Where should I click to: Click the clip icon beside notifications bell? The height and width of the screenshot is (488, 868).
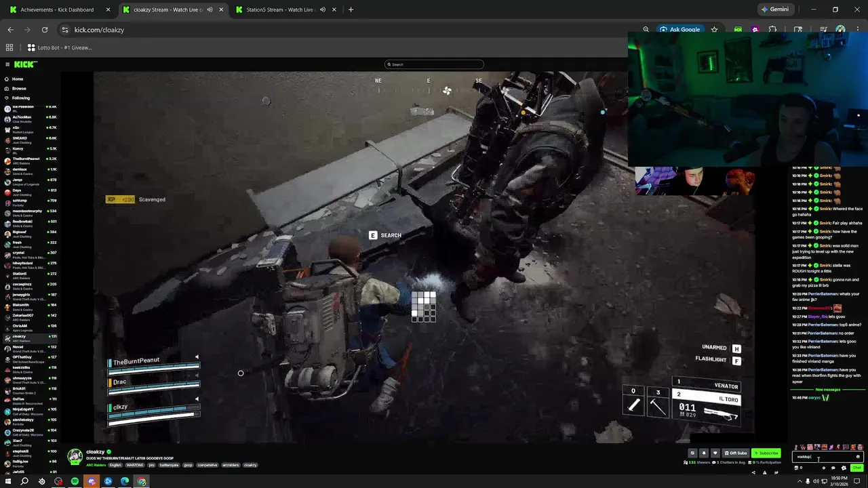(692, 453)
